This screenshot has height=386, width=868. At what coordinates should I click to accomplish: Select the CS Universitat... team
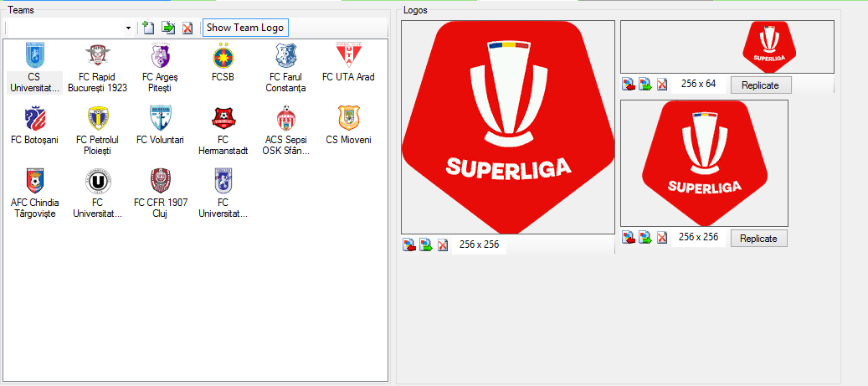click(34, 68)
